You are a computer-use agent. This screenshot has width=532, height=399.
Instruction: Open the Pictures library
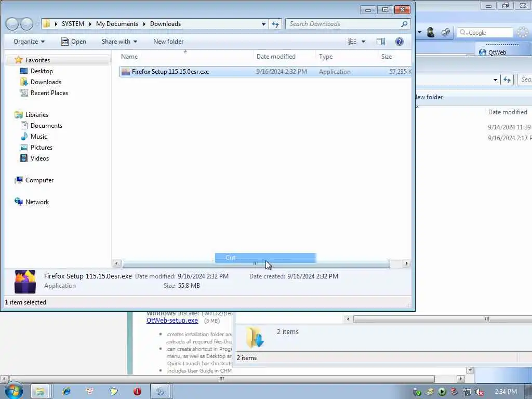point(42,147)
